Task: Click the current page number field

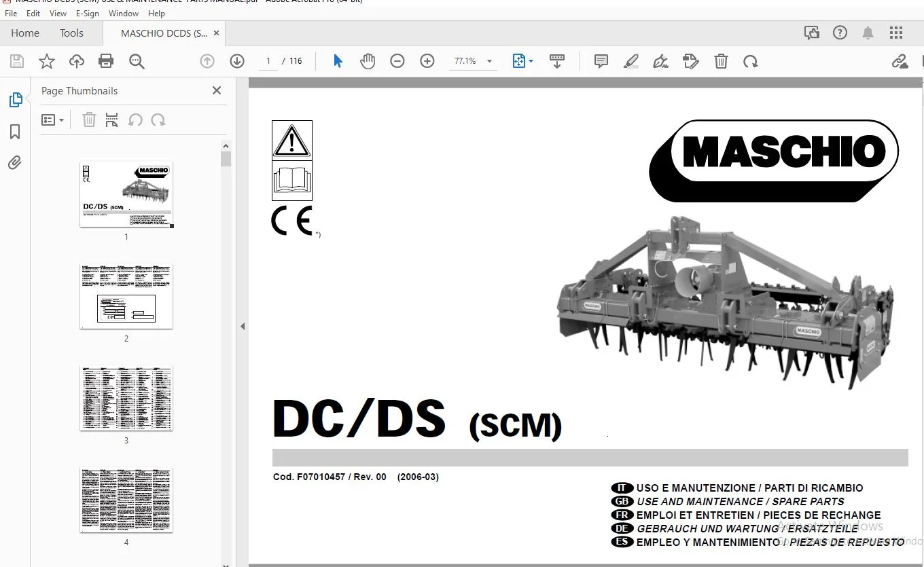Action: pyautogui.click(x=268, y=61)
